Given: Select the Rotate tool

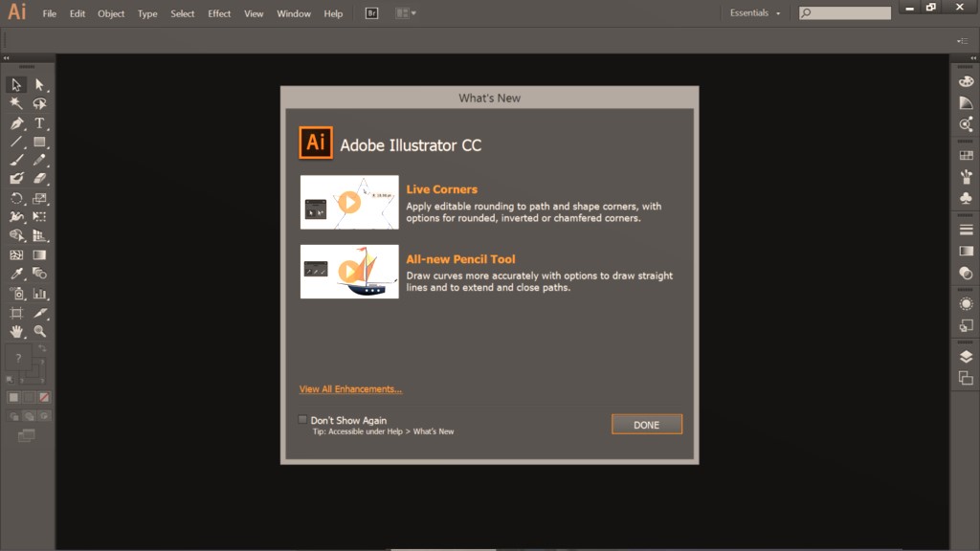Looking at the screenshot, I should (x=16, y=199).
